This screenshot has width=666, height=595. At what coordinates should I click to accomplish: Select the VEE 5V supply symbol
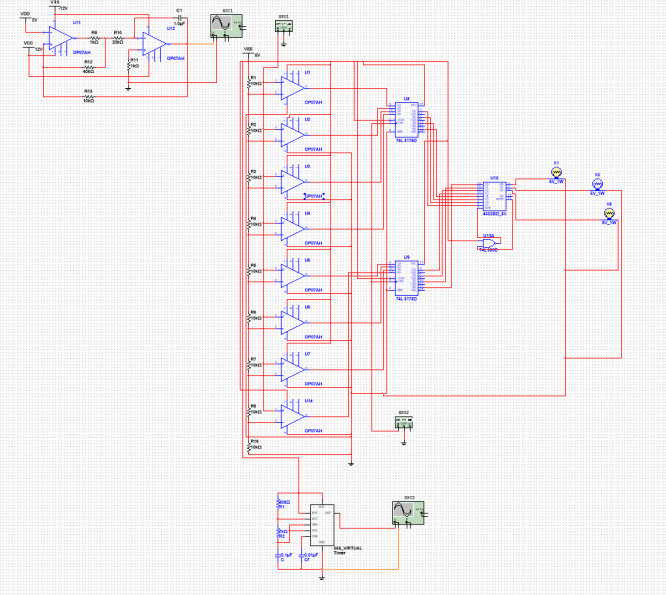pos(248,52)
